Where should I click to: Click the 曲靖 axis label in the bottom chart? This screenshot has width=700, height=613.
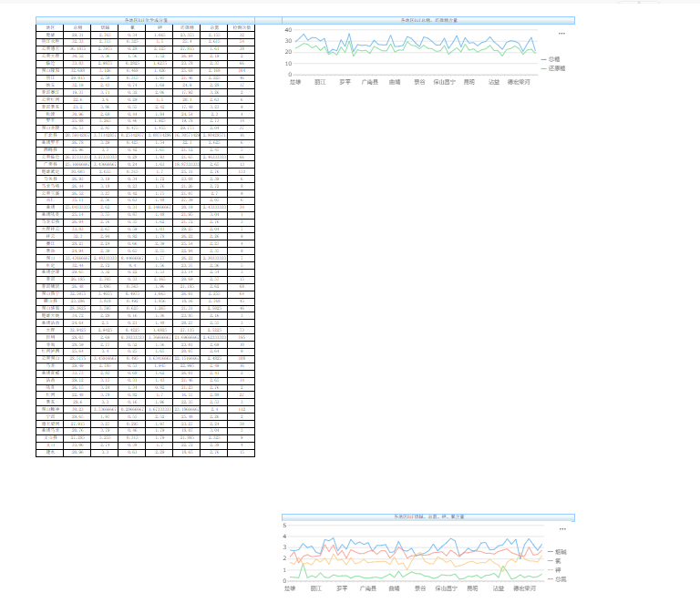coord(394,588)
